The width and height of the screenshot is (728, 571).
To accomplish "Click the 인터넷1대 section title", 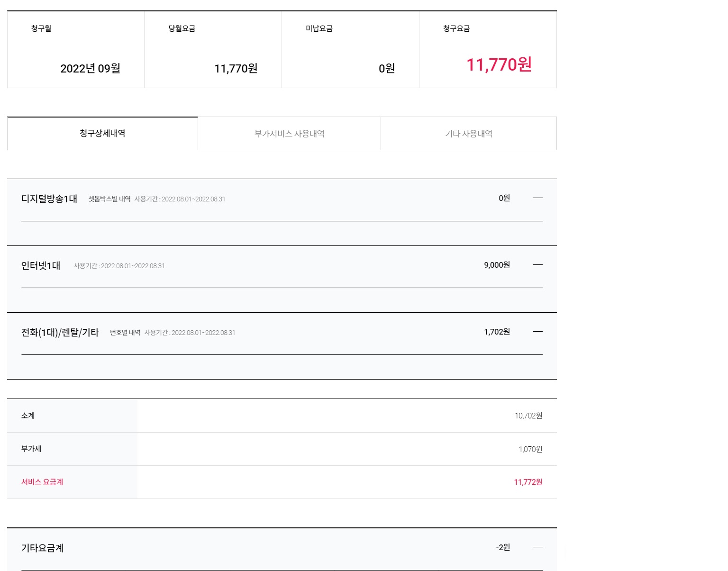I will (41, 266).
